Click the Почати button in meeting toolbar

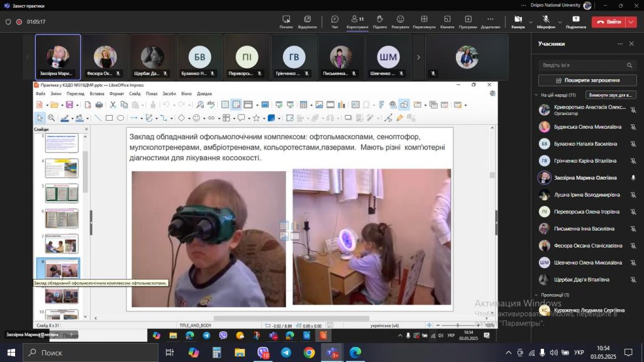coord(286,22)
